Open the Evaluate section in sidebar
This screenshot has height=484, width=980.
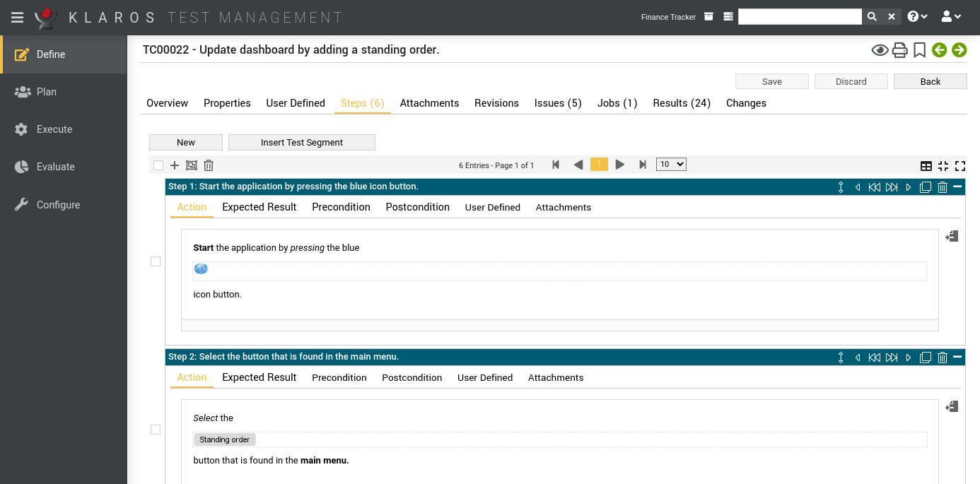coord(55,167)
